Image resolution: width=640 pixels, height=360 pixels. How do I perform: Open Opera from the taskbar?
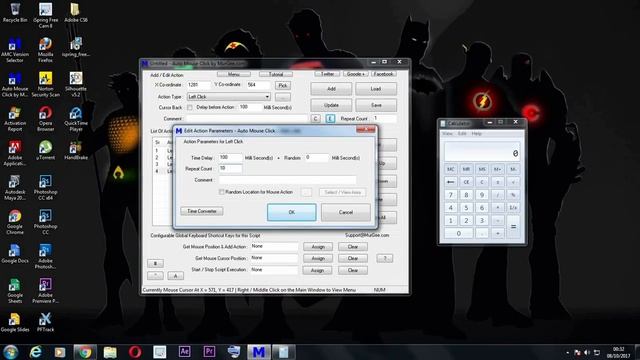pyautogui.click(x=135, y=352)
